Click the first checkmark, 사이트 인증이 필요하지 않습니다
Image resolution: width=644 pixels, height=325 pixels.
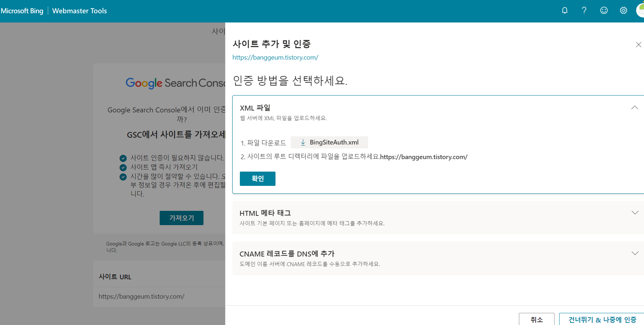[x=123, y=158]
